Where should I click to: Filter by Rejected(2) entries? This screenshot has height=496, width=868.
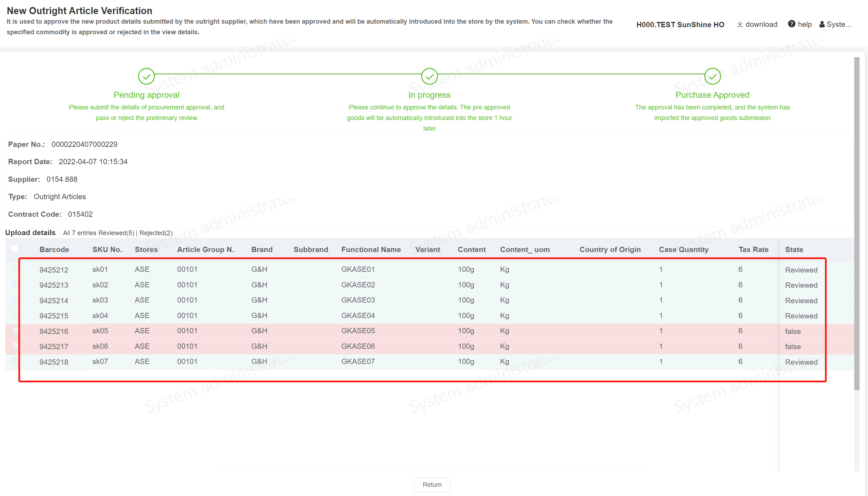156,233
